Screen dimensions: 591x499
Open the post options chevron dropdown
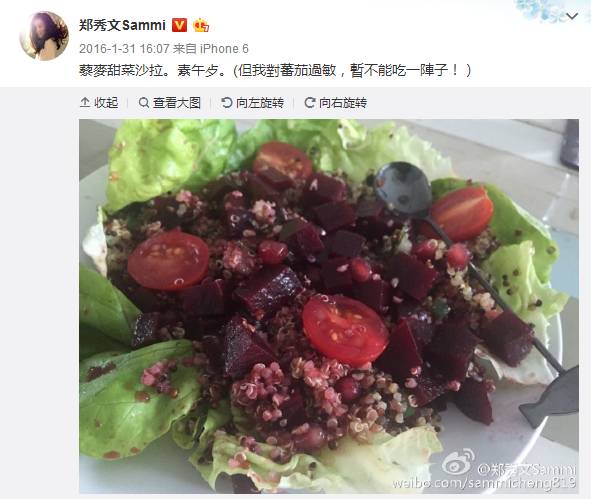point(572,16)
